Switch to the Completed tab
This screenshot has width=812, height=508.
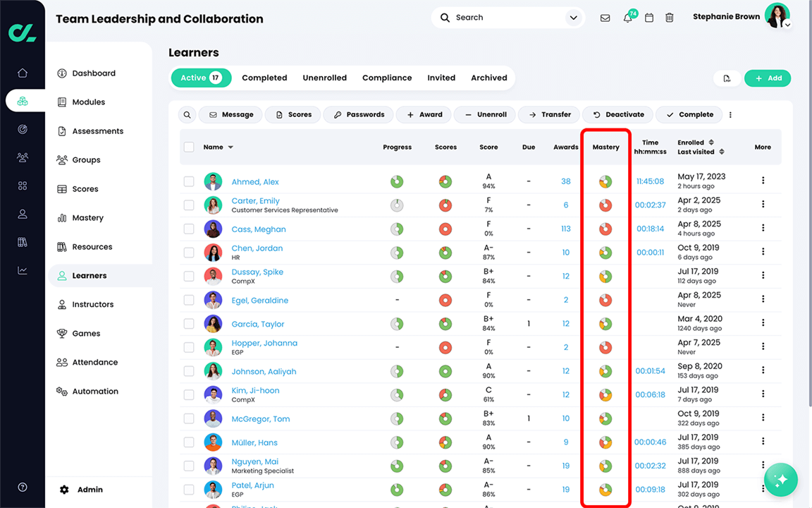click(x=264, y=78)
